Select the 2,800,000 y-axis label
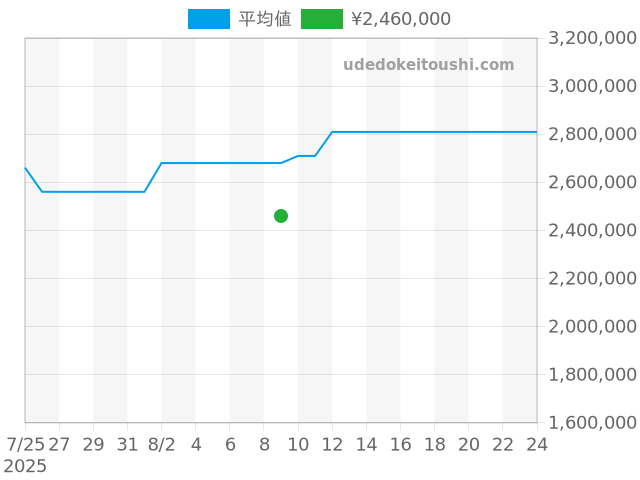 [x=593, y=134]
